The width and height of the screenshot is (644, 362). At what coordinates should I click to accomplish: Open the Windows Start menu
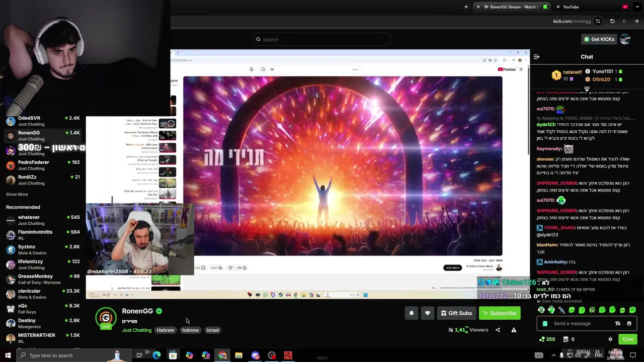pos(8,355)
